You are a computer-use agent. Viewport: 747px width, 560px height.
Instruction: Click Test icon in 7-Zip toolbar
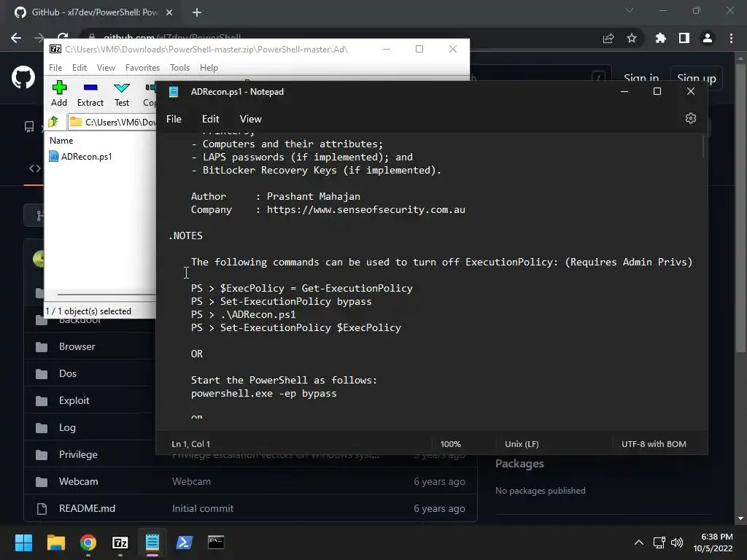pyautogui.click(x=122, y=93)
